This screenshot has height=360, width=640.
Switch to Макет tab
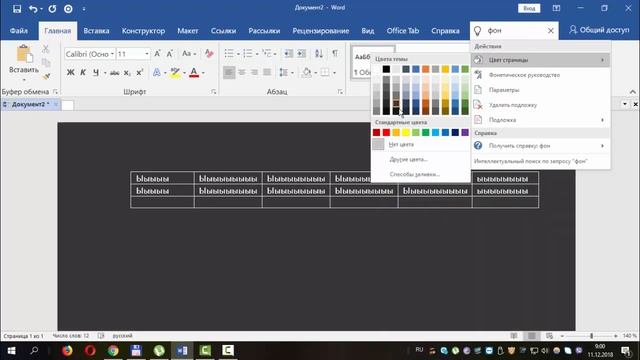(188, 31)
